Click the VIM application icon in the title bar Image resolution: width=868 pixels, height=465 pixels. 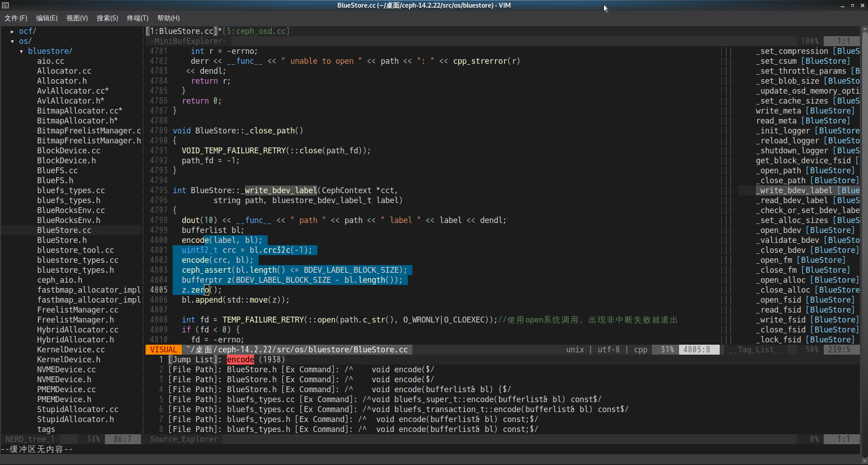pos(5,5)
